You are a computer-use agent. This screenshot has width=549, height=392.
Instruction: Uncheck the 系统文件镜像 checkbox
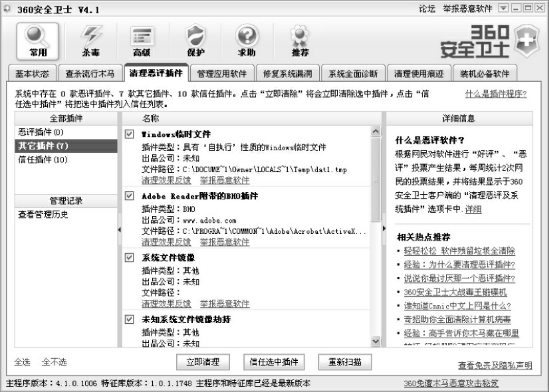point(129,257)
